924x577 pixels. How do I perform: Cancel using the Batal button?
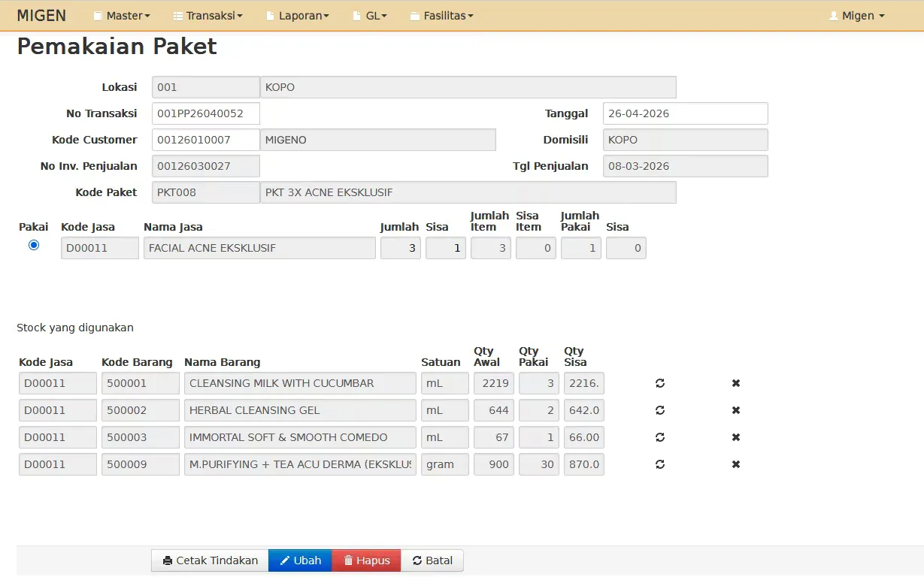point(432,560)
